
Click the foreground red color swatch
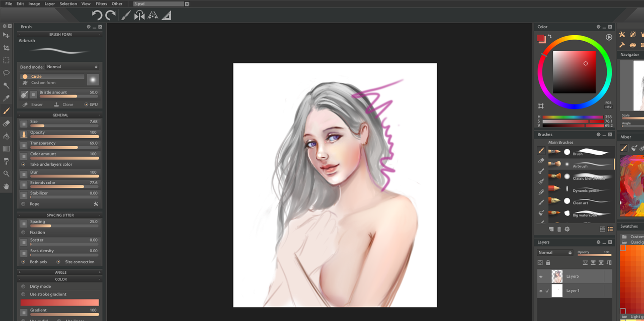[541, 39]
